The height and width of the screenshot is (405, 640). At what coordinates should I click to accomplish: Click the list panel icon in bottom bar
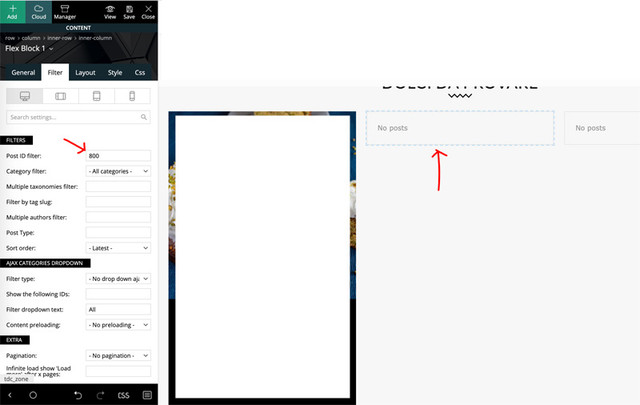[x=147, y=395]
